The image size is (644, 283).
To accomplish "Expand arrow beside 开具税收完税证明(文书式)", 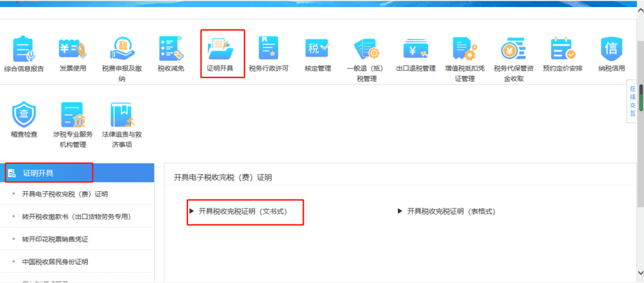I will click(x=191, y=212).
